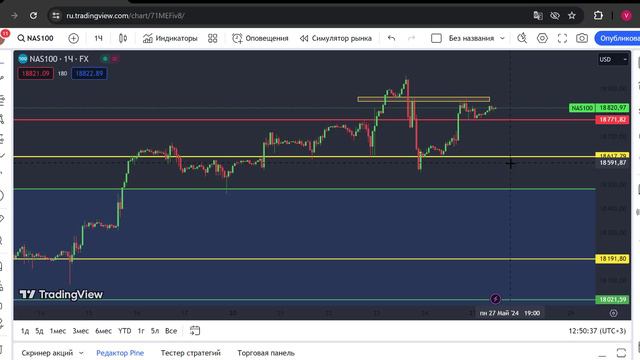Select 1д date range
The image size is (640, 360).
[x=25, y=331]
